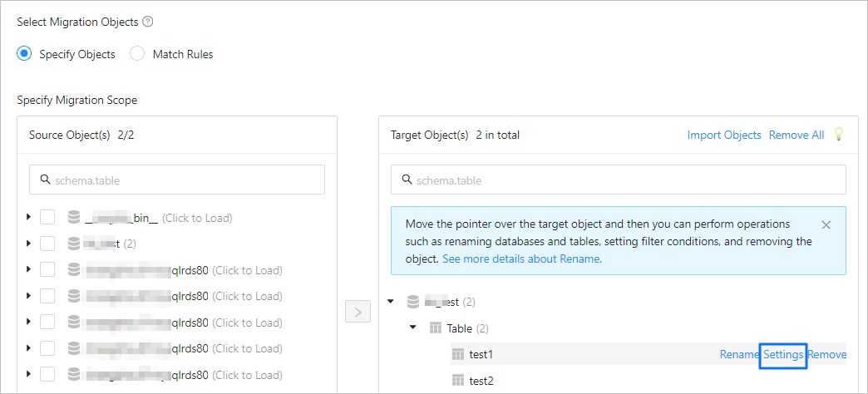The height and width of the screenshot is (394, 868).
Task: Collapse the target database node
Action: [x=390, y=302]
